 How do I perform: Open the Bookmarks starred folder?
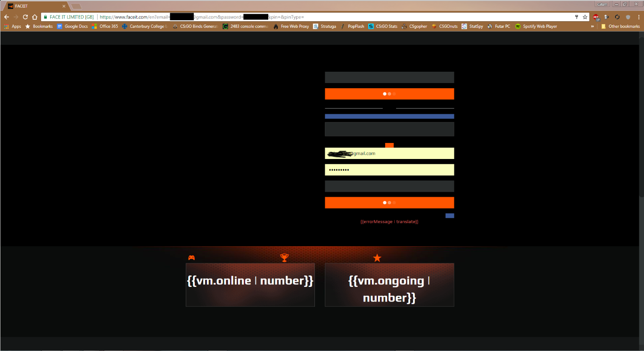pyautogui.click(x=39, y=26)
